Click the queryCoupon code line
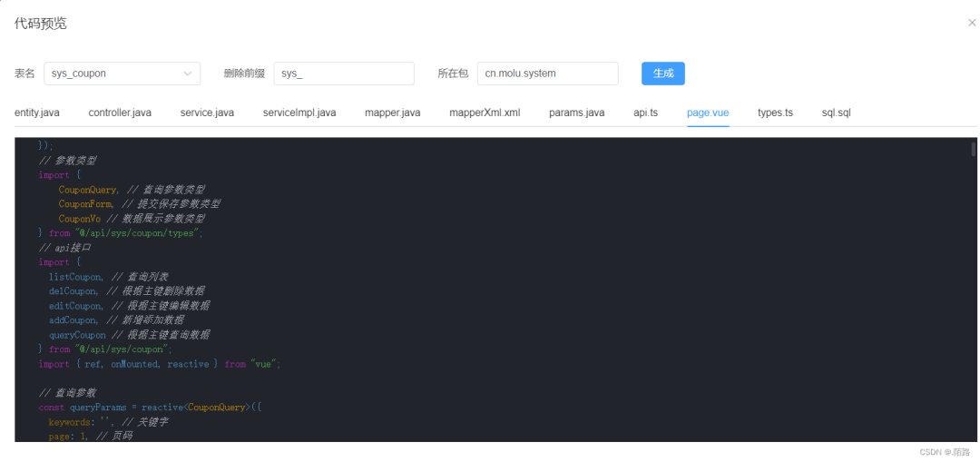The image size is (980, 462). tap(130, 335)
